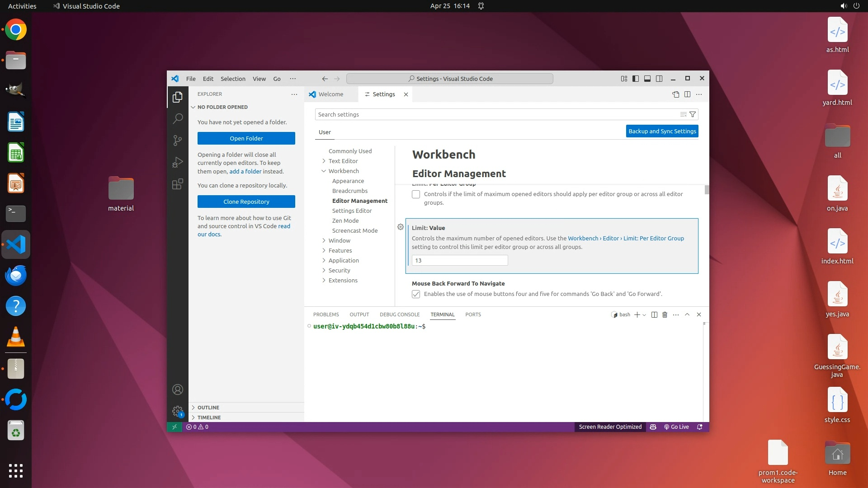Toggle Screen Reader Optimized in status bar
The width and height of the screenshot is (868, 488).
(x=610, y=427)
